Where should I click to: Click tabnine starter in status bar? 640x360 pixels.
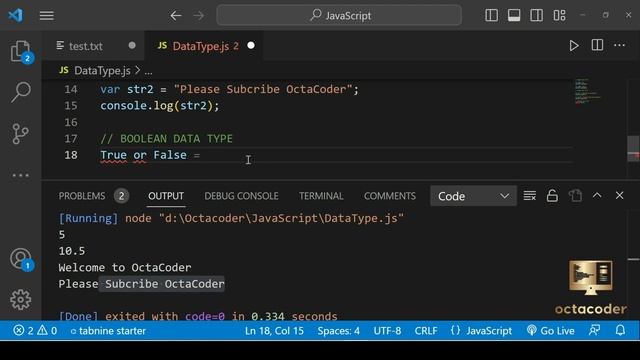click(108, 331)
